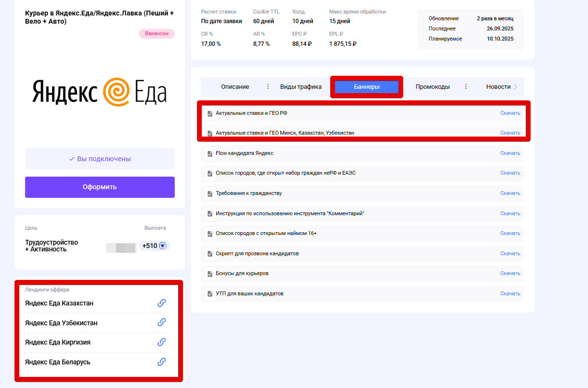Screen dimensions: 588x388
Task: Copy link icon for Яндекс Еда Казахстан
Action: click(162, 303)
